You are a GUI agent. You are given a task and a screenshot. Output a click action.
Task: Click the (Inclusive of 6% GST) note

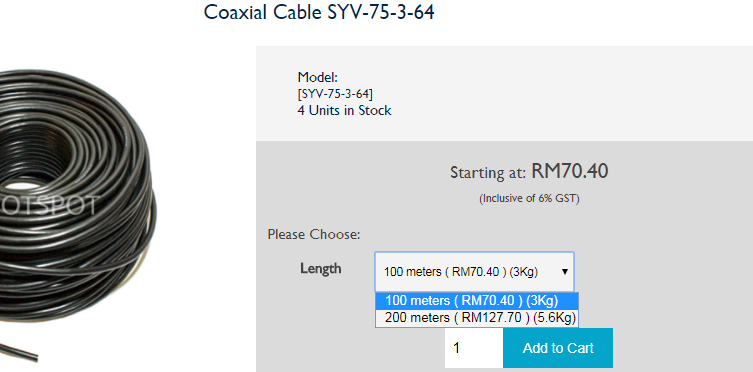pyautogui.click(x=529, y=198)
